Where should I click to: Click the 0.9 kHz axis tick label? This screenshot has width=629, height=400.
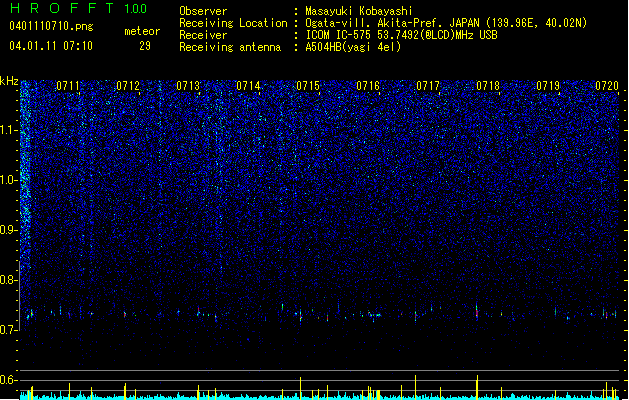point(9,230)
